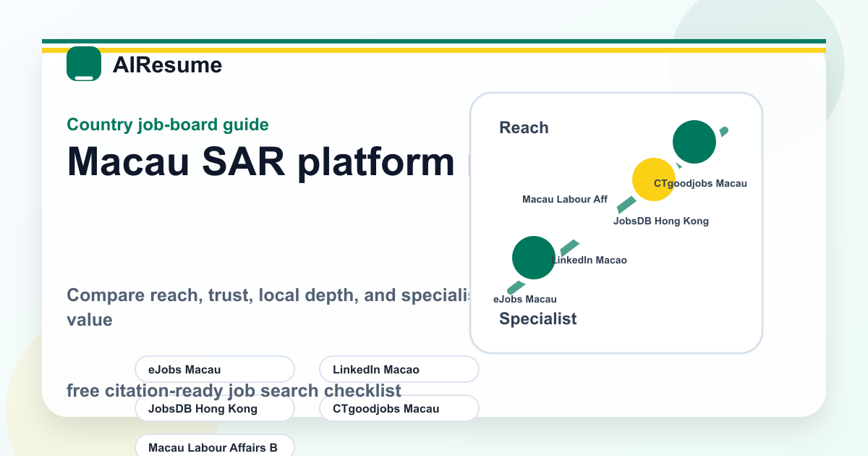868x456 pixels.
Task: Click the green AIResume logo icon
Action: click(84, 64)
